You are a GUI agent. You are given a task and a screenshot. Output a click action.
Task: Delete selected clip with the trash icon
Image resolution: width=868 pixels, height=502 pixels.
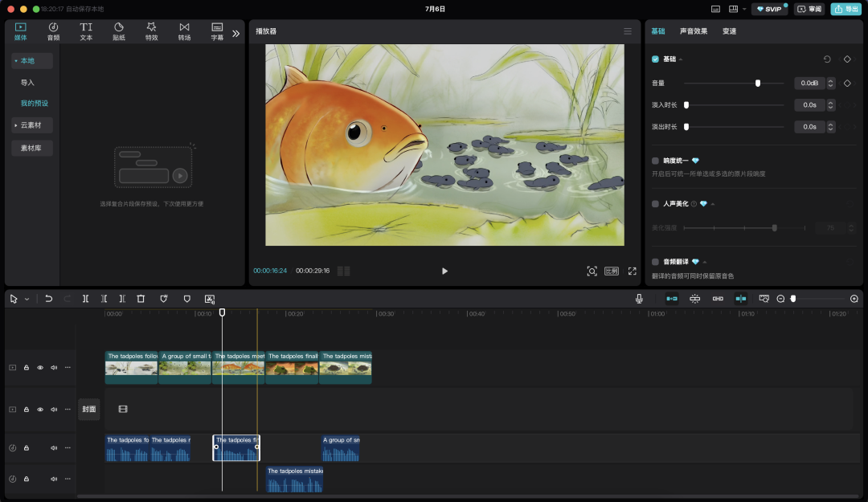pyautogui.click(x=141, y=299)
